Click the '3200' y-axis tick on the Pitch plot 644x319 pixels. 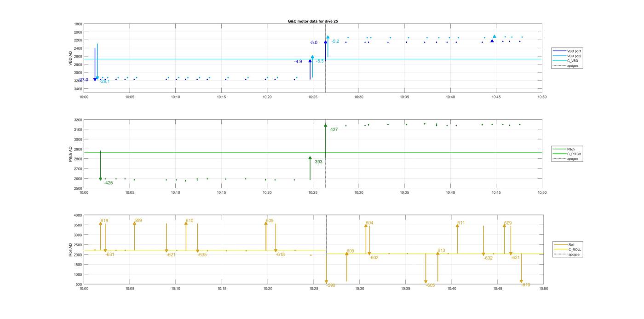[78, 120]
